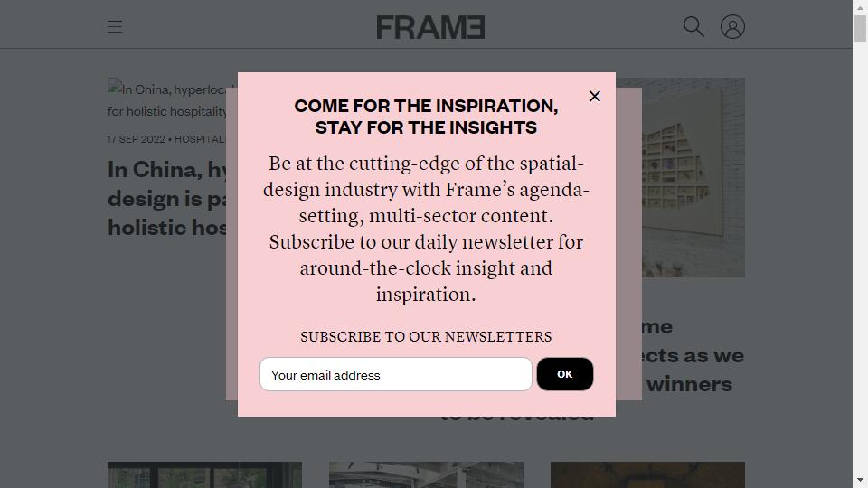Image resolution: width=868 pixels, height=488 pixels.
Task: Open the bottom-left article thumbnail
Action: (205, 474)
